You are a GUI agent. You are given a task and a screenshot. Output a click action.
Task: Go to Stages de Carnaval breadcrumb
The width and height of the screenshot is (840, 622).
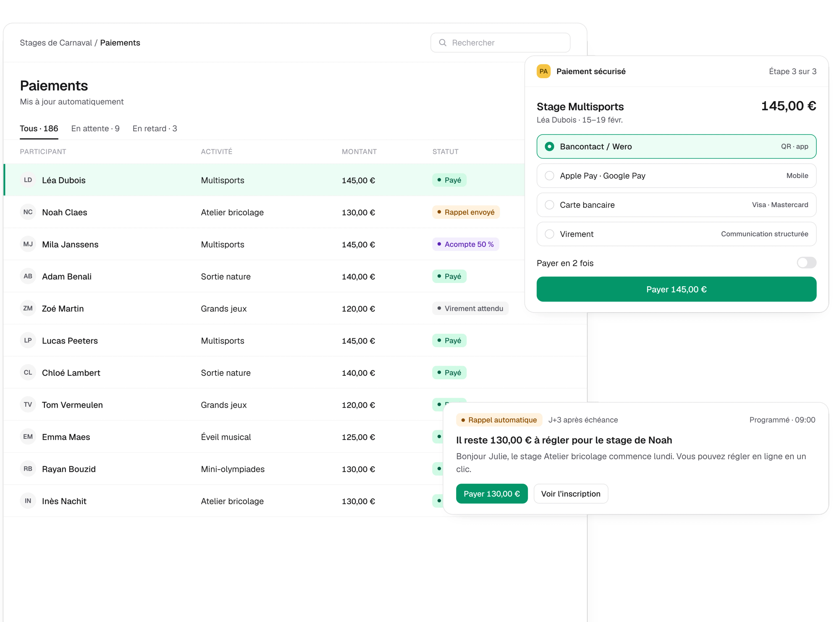[x=56, y=43]
